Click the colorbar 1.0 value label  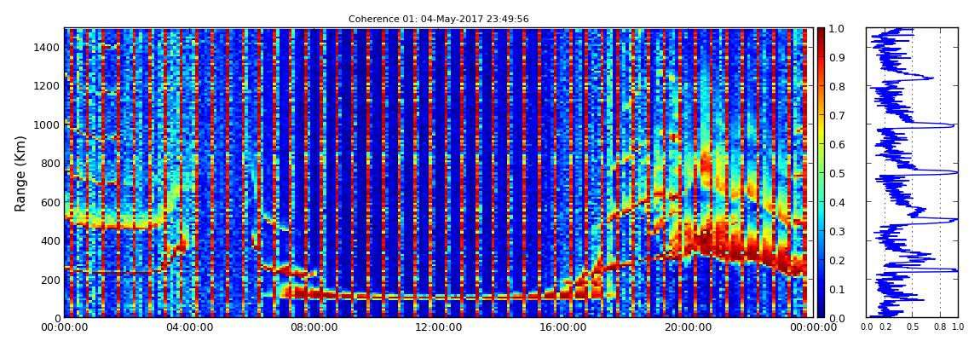point(835,29)
